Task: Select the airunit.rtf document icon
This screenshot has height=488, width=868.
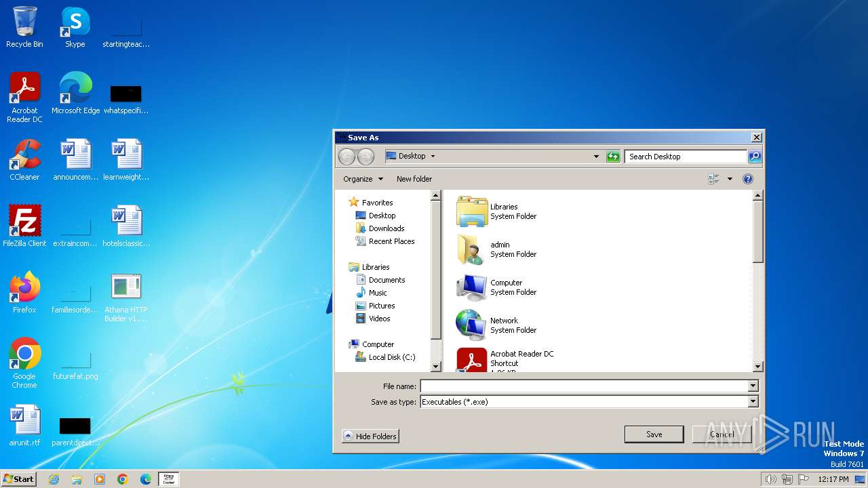Action: point(24,426)
